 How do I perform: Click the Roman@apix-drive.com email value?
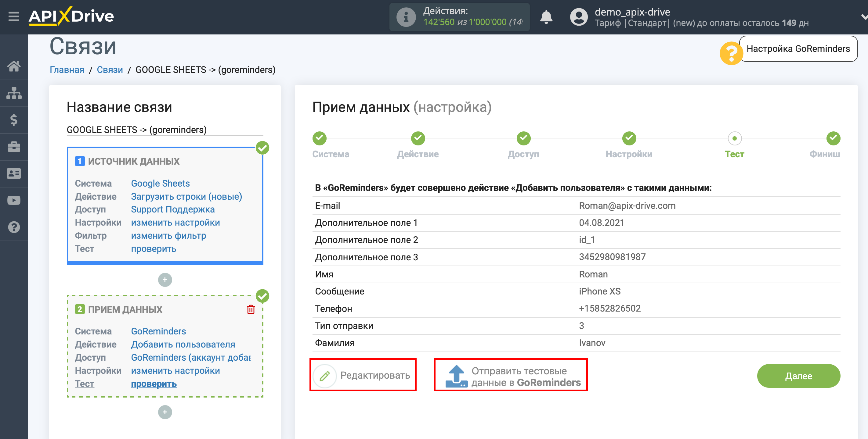pos(627,206)
